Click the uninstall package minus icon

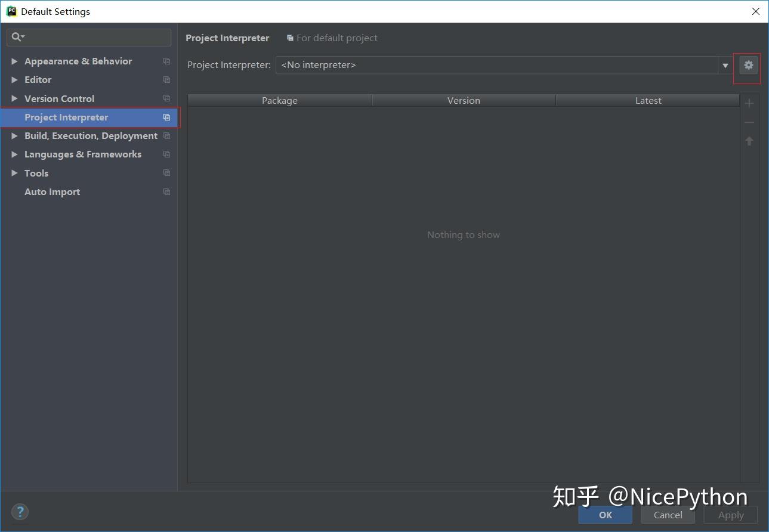[749, 122]
